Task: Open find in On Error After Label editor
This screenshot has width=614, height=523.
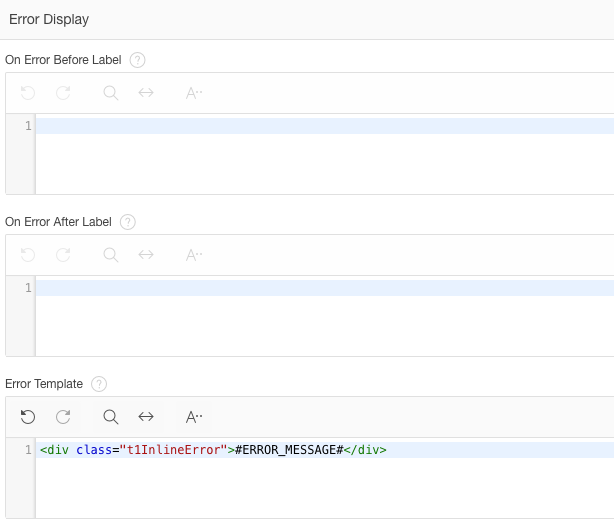Action: tap(110, 255)
